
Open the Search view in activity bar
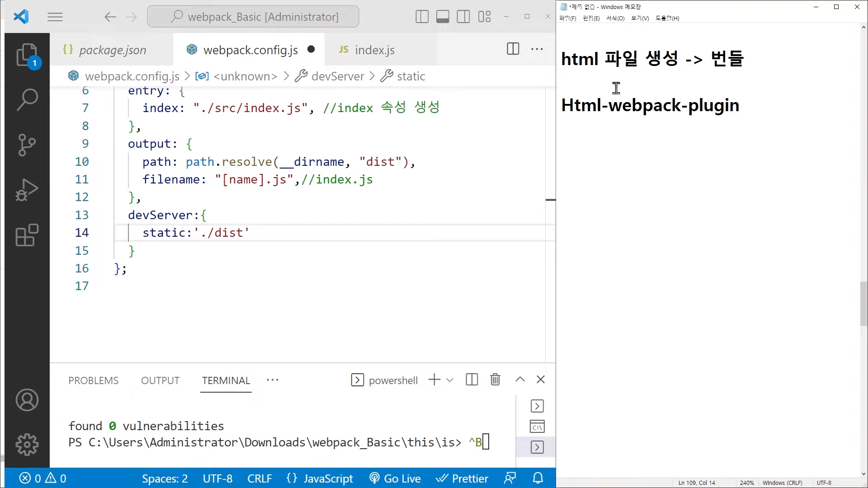27,99
